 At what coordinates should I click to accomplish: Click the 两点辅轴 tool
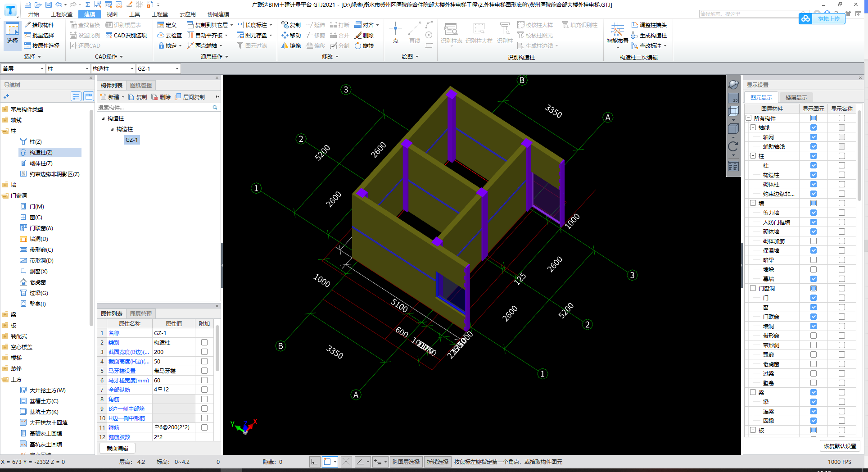point(204,45)
